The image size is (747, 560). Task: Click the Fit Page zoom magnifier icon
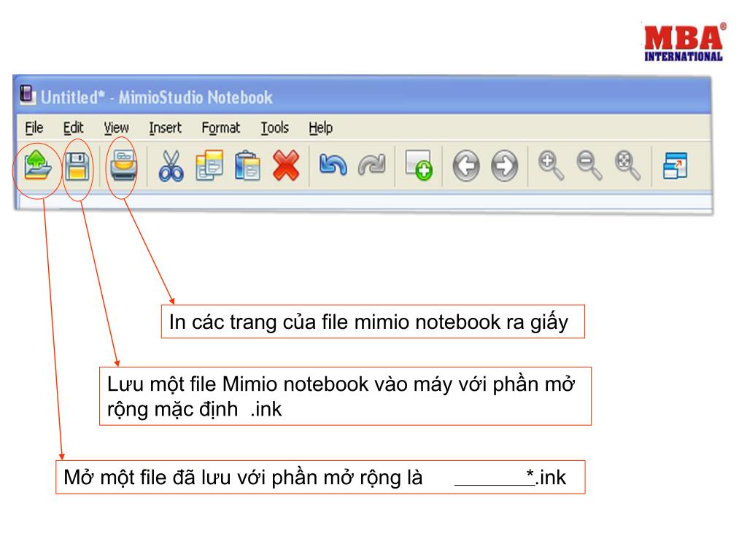coord(627,166)
